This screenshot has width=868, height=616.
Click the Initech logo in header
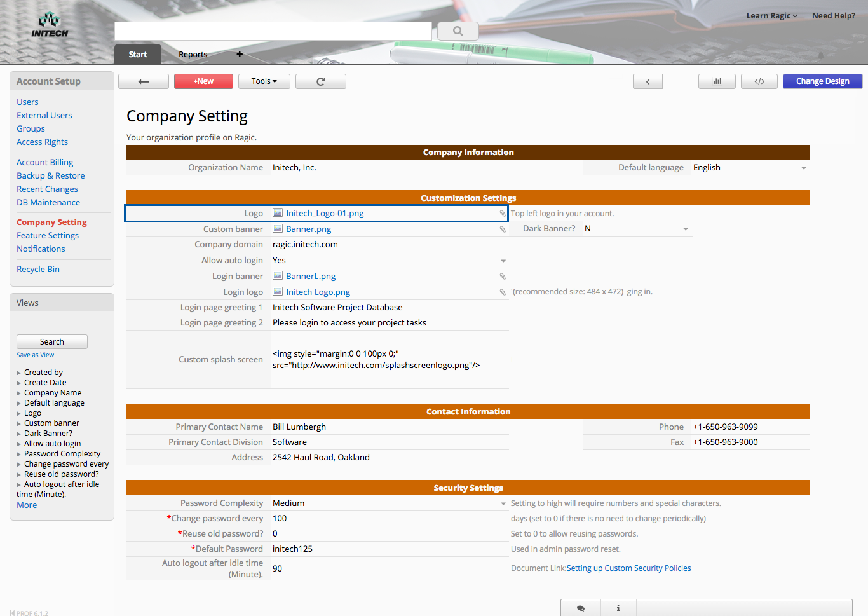[x=50, y=25]
